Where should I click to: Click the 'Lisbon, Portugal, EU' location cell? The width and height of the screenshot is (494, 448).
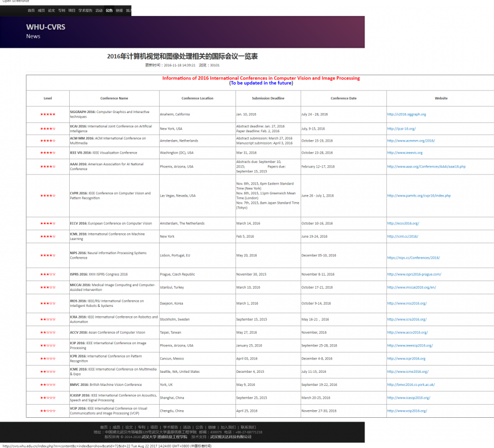click(197, 255)
